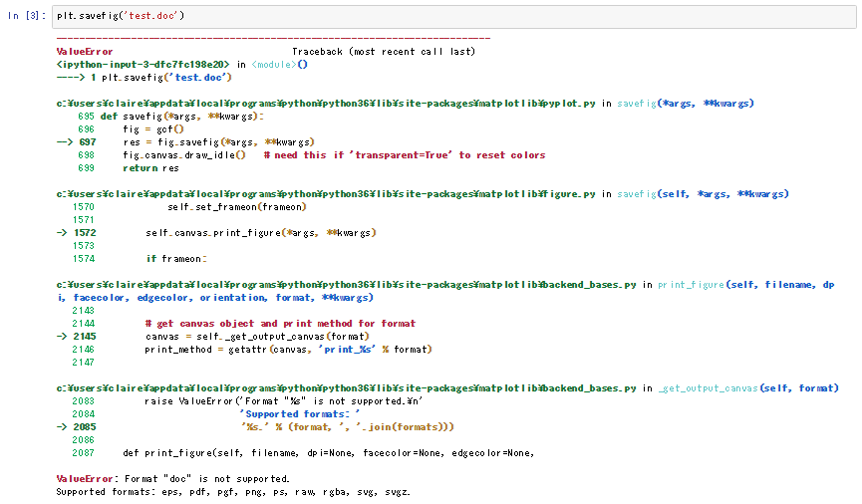The height and width of the screenshot is (504, 862).
Task: Click the red ValueError heading above the traceback
Action: point(85,51)
